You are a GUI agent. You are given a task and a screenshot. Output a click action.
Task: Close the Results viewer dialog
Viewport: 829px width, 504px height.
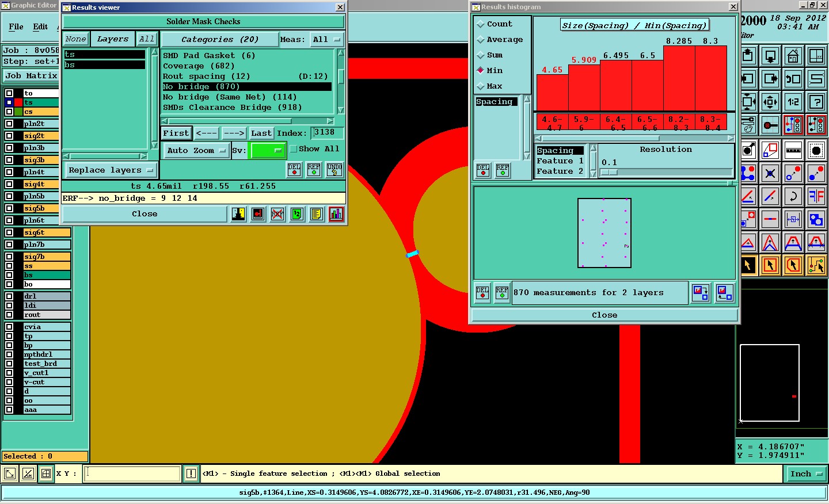[144, 214]
